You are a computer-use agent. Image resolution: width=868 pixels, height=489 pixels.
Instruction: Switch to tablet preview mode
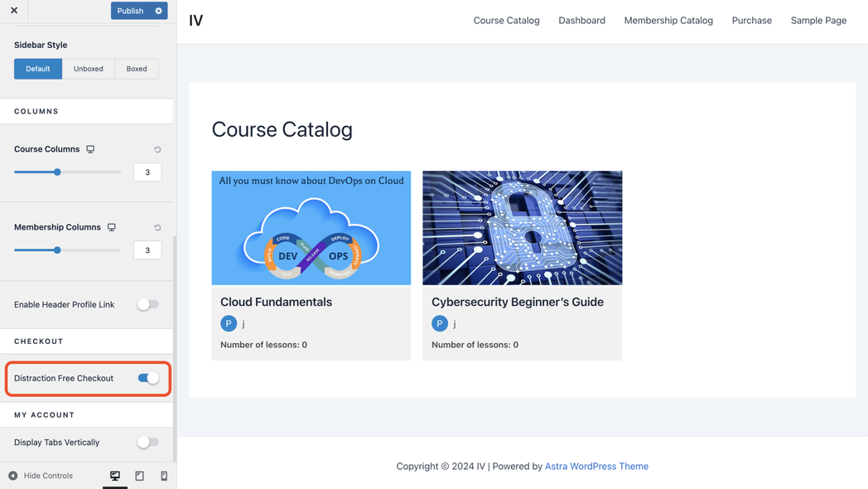pyautogui.click(x=139, y=476)
